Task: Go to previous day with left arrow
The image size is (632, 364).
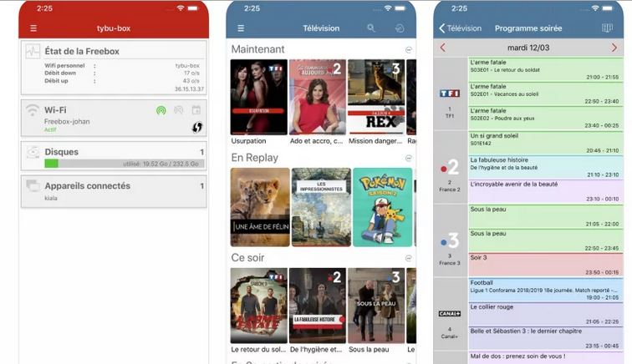Action: tap(443, 48)
